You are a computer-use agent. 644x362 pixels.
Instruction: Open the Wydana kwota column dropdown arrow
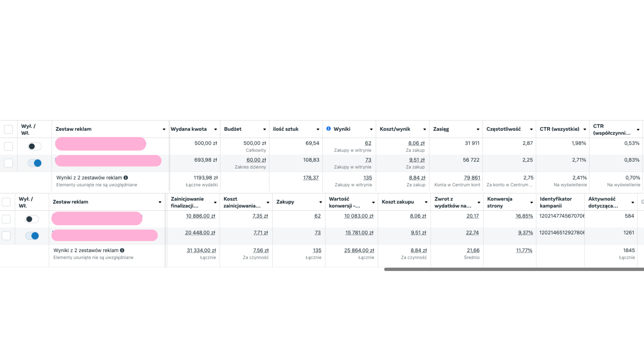point(216,129)
